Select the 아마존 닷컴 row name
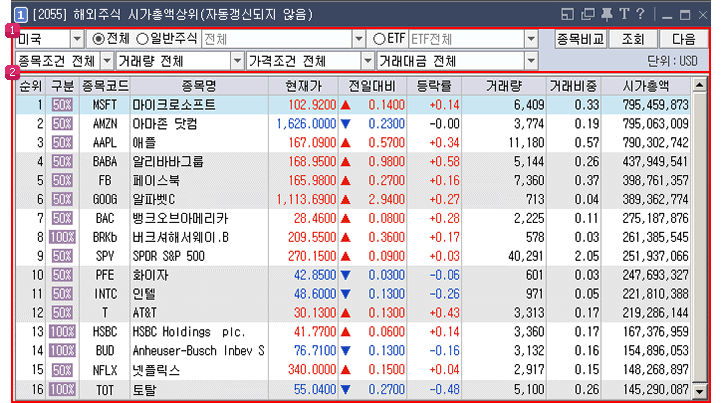 click(x=165, y=124)
